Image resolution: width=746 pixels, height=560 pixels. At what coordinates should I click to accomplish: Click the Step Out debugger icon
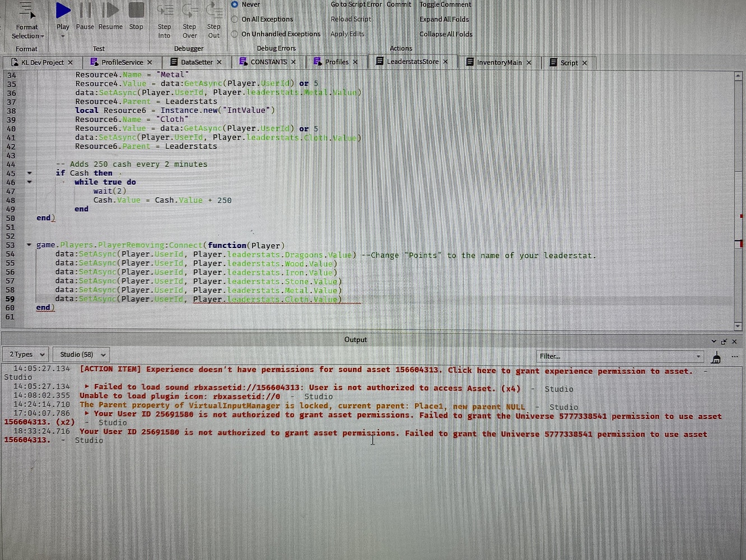(x=214, y=10)
